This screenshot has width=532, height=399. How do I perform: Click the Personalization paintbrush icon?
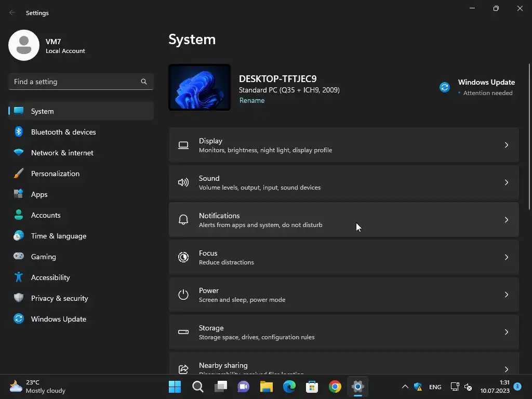pos(19,174)
